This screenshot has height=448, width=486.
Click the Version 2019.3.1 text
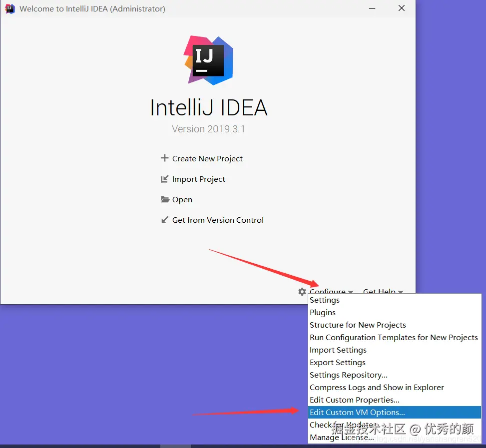click(x=208, y=129)
